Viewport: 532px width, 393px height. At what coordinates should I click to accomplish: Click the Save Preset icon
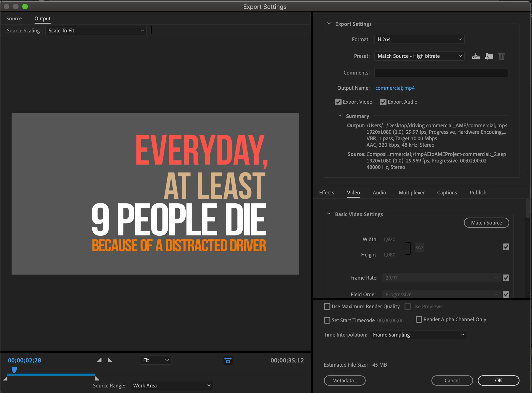475,56
